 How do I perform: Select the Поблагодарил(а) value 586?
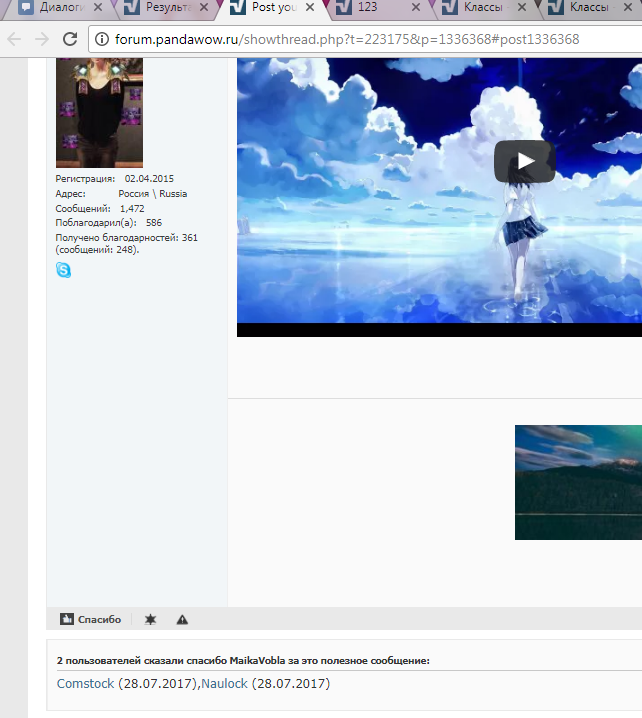pyautogui.click(x=154, y=223)
